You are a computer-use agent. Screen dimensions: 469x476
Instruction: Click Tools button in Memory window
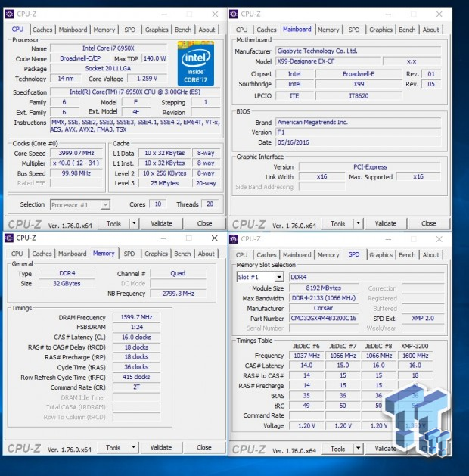113,447
